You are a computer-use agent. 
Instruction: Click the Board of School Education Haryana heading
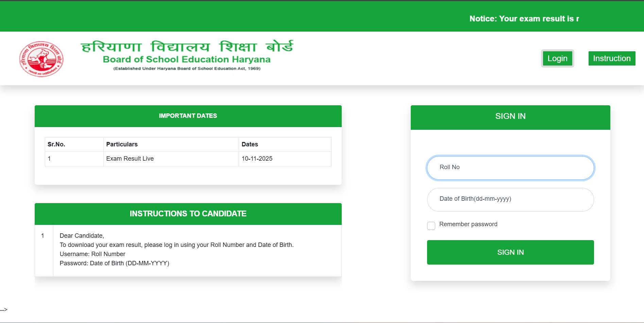(187, 59)
